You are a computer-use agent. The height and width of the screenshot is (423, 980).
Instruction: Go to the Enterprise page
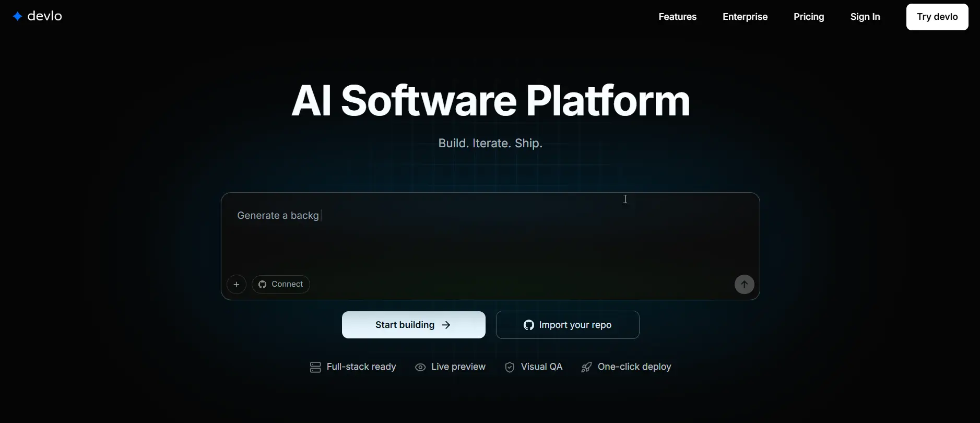click(x=745, y=17)
